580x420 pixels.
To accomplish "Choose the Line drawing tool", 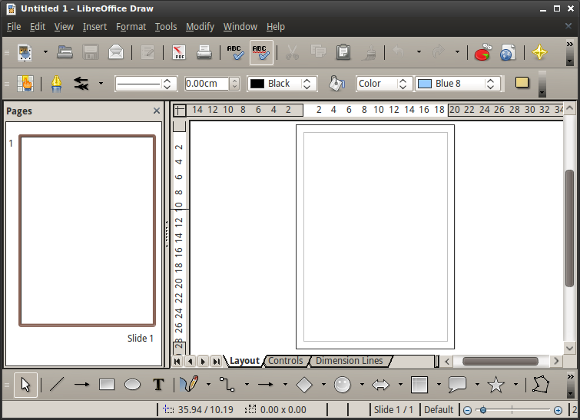I will pyautogui.click(x=57, y=384).
